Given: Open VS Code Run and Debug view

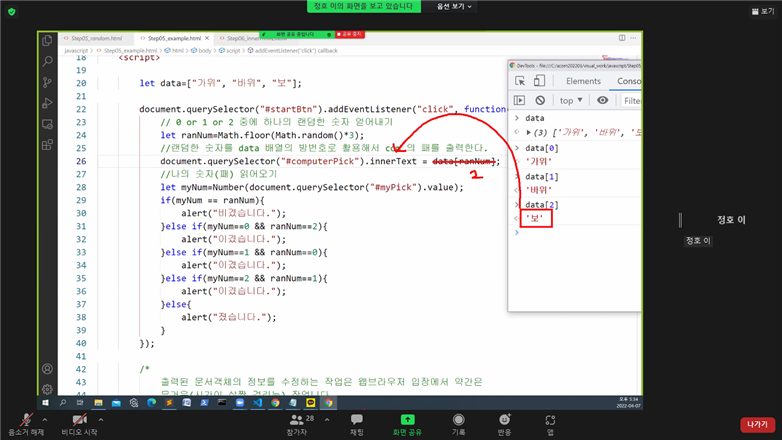Looking at the screenshot, I should click(x=47, y=103).
